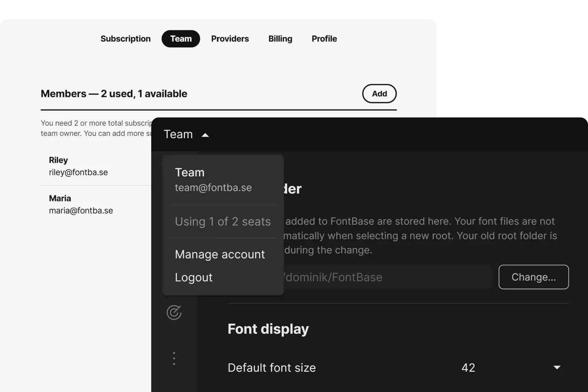Screen dimensions: 588x392
Task: Click the circular target sidebar icon
Action: pos(174,312)
